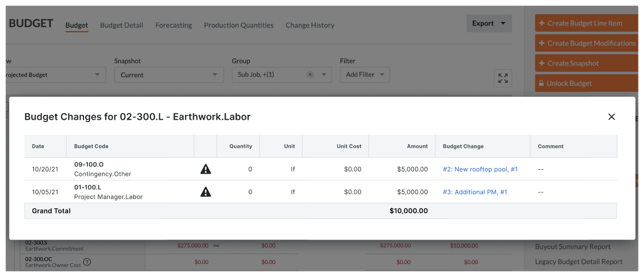
Task: Clear the Sub Job group selection
Action: (310, 75)
